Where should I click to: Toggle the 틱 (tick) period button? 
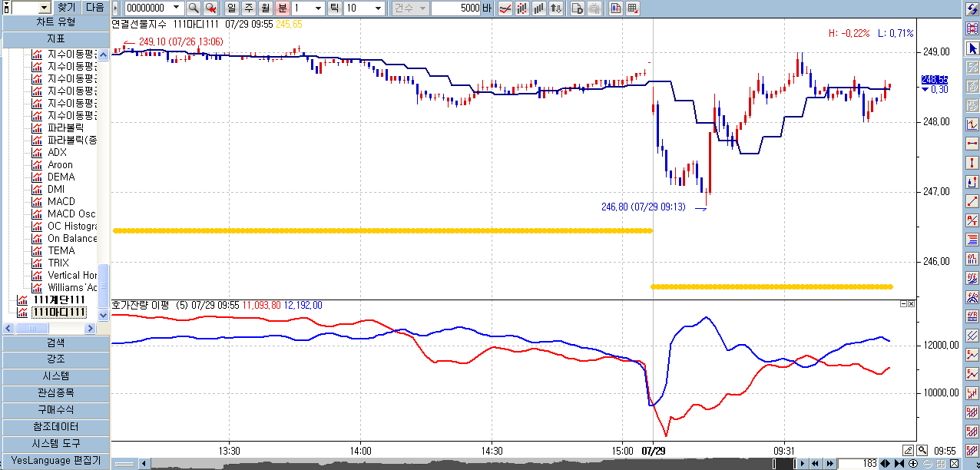pos(335,8)
